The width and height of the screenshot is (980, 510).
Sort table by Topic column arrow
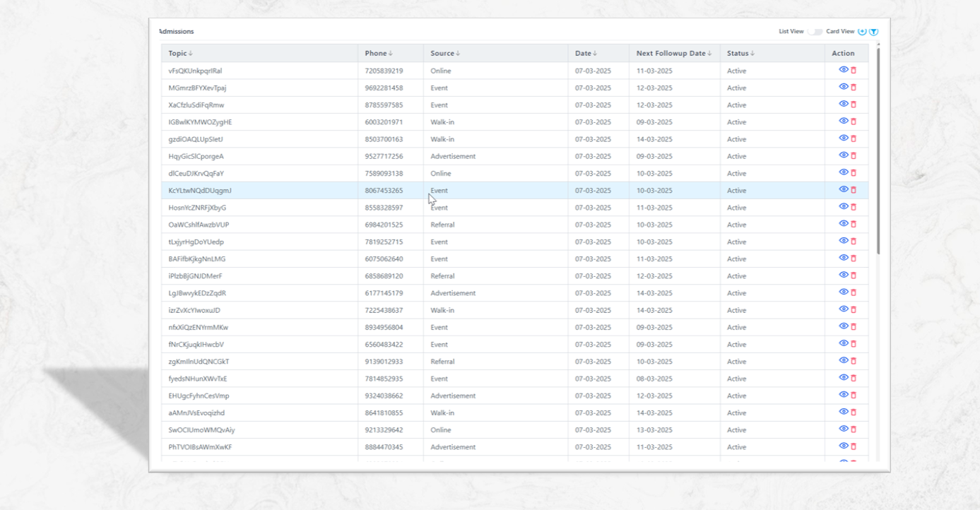point(191,54)
